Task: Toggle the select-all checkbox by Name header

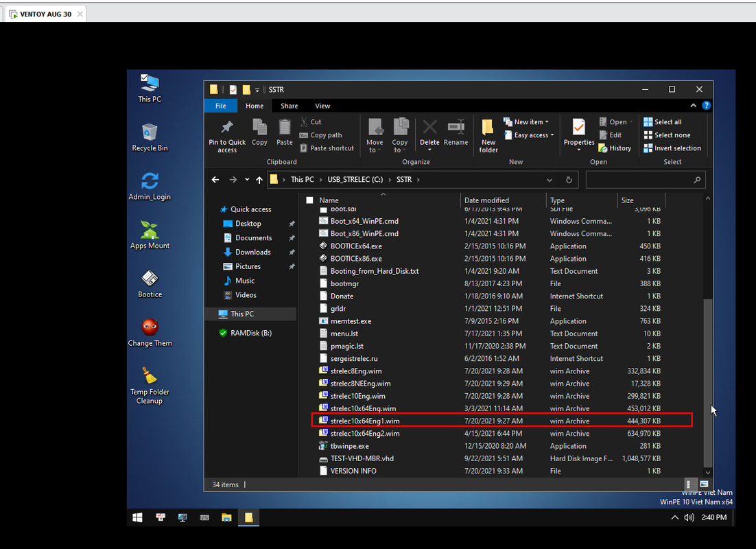Action: (309, 200)
